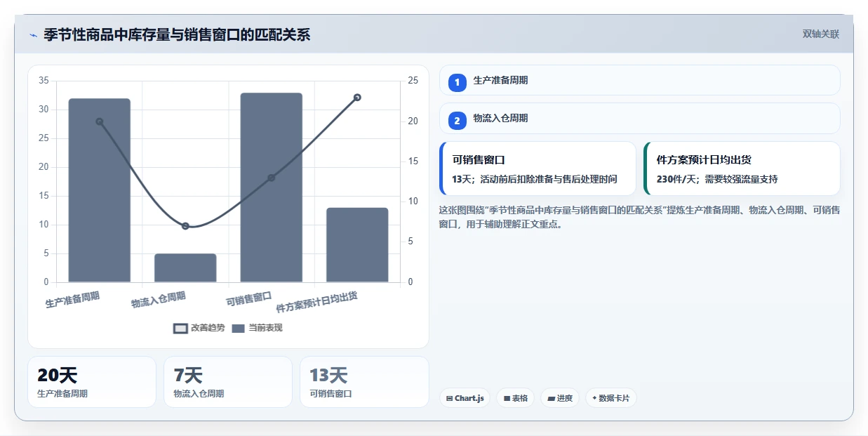Click the Chart.js tag

(x=465, y=398)
